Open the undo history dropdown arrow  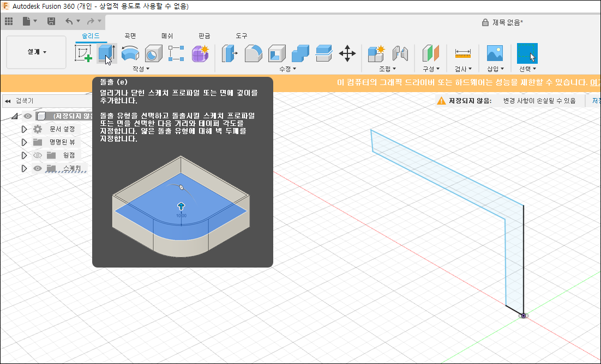coord(78,21)
